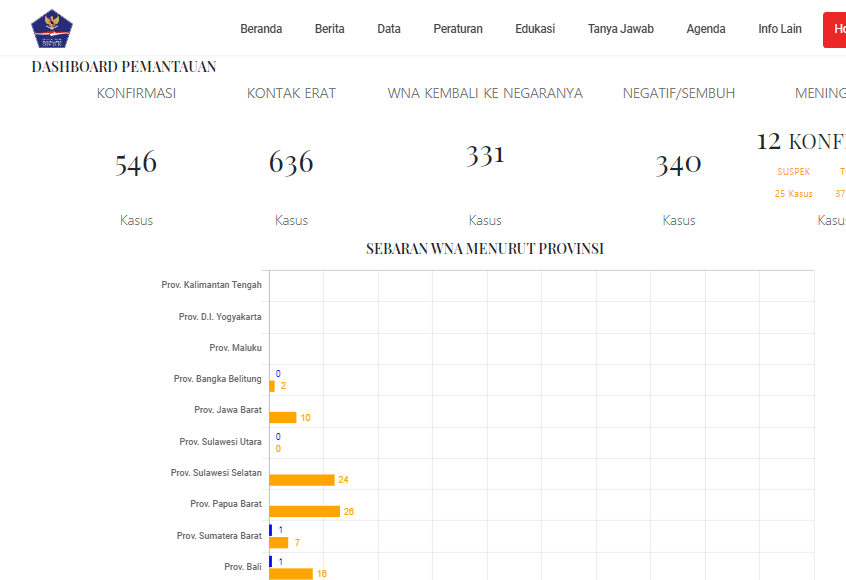The image size is (846, 580).
Task: Select the 331 WNA Kembali number
Action: point(485,155)
